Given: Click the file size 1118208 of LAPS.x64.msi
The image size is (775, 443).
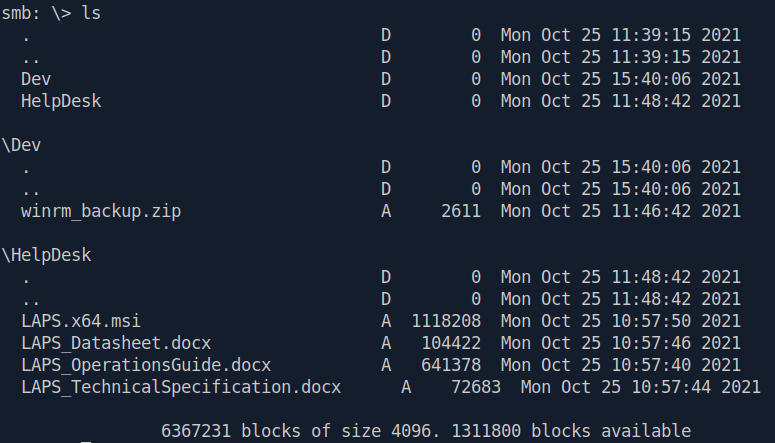Looking at the screenshot, I should coord(446,321).
